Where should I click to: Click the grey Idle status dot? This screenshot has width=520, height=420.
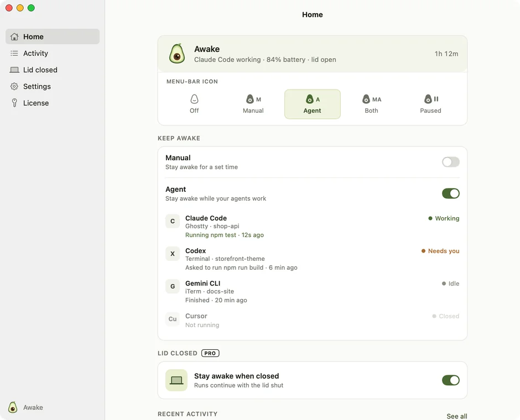tap(444, 283)
